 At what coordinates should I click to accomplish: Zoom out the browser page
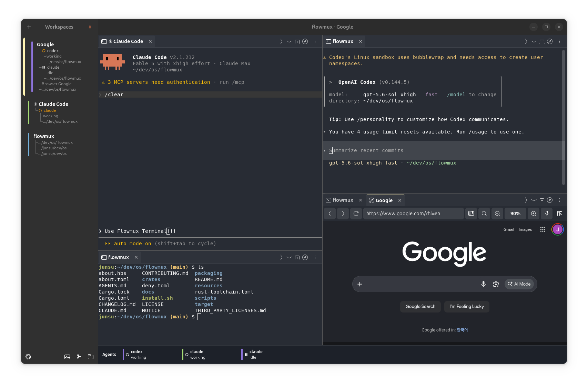pyautogui.click(x=497, y=214)
